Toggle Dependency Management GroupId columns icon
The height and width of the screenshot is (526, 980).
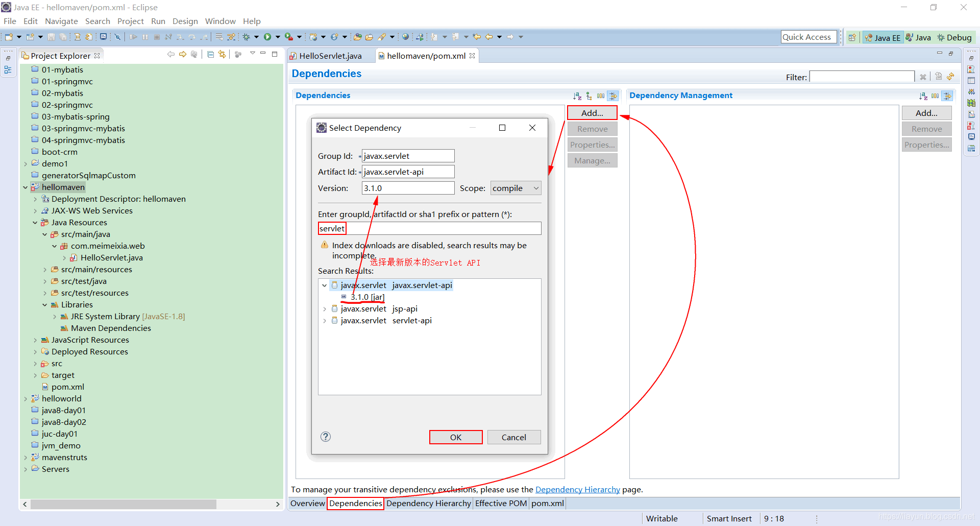coord(935,95)
